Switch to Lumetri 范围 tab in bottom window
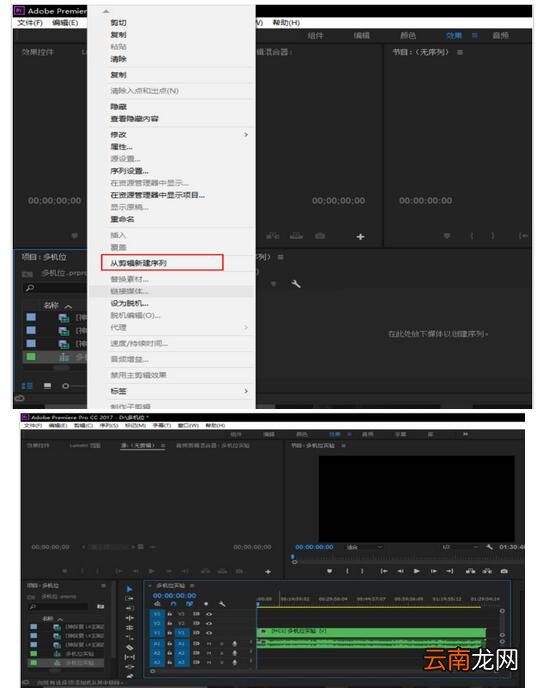 click(x=85, y=445)
